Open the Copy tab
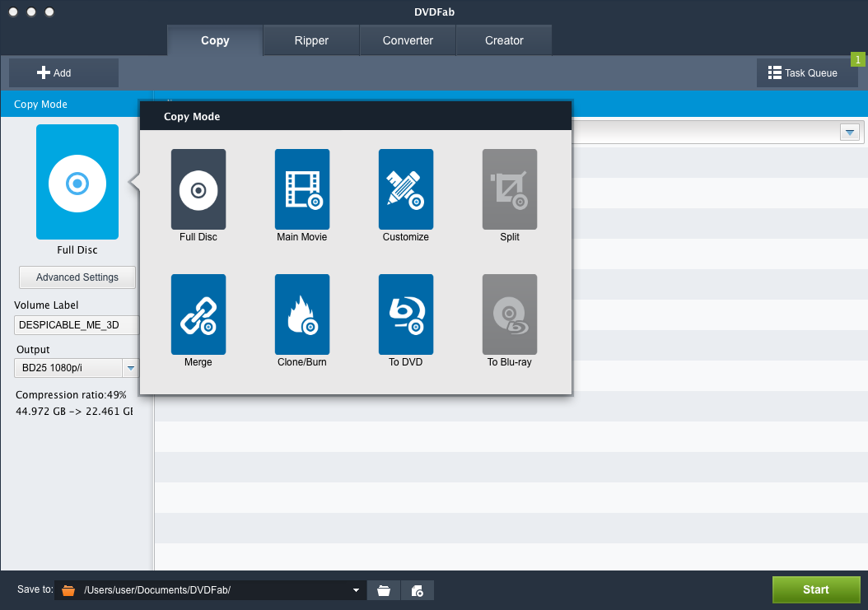The image size is (868, 610). coord(215,40)
